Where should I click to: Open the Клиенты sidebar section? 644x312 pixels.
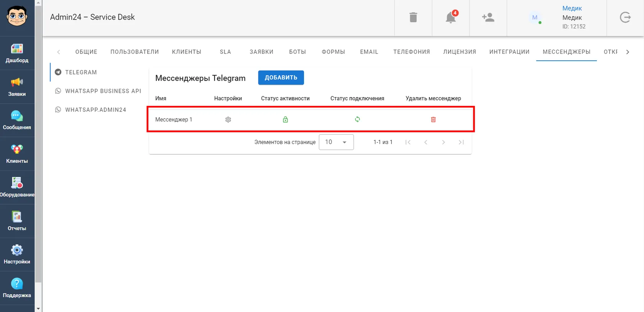[17, 154]
